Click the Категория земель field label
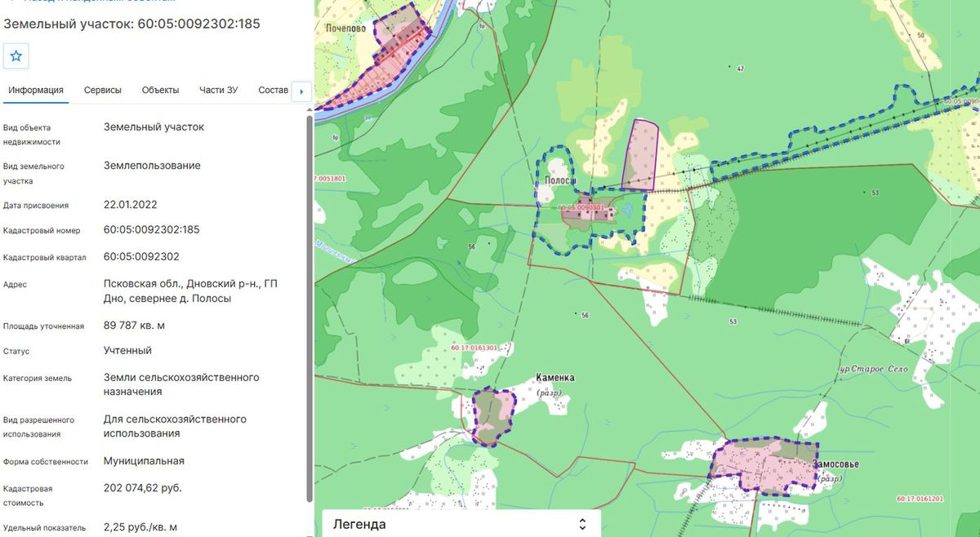Image resolution: width=980 pixels, height=537 pixels. point(38,379)
